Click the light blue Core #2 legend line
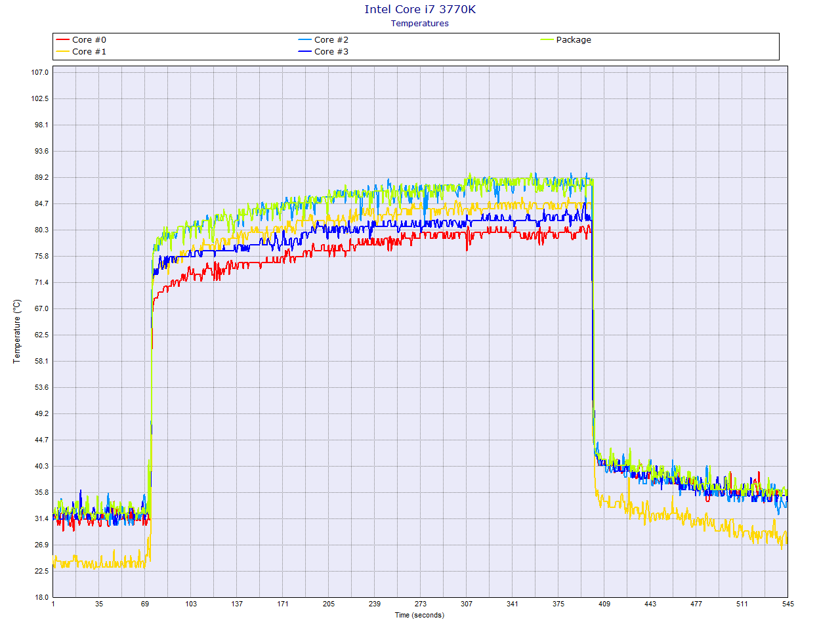This screenshot has width=840, height=630. (x=304, y=40)
